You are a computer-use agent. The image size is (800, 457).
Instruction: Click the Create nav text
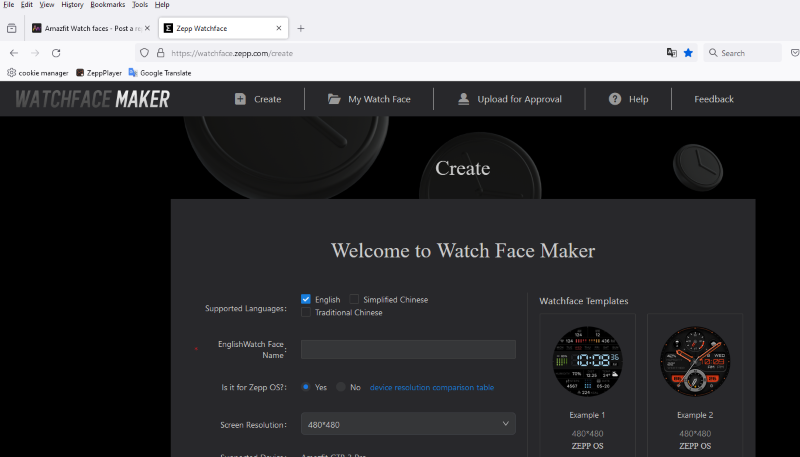click(x=267, y=99)
